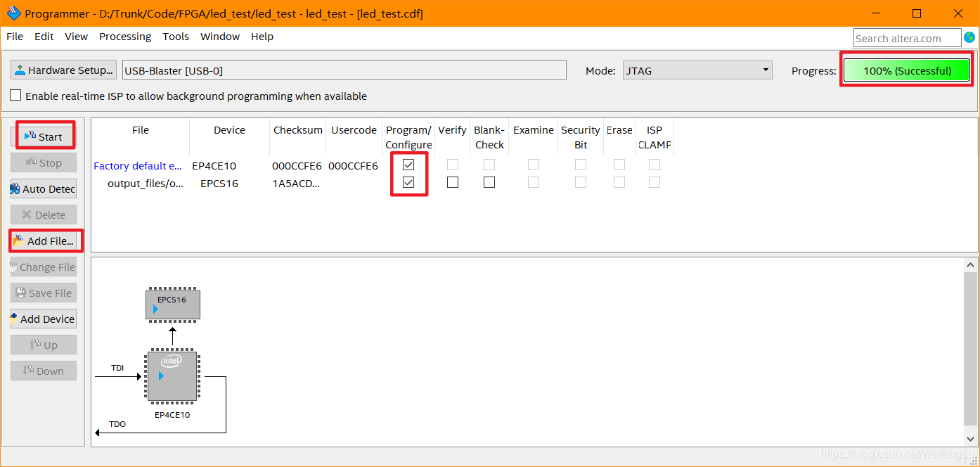Click the Usercode column header
Screen dimensions: 980x467
click(354, 130)
